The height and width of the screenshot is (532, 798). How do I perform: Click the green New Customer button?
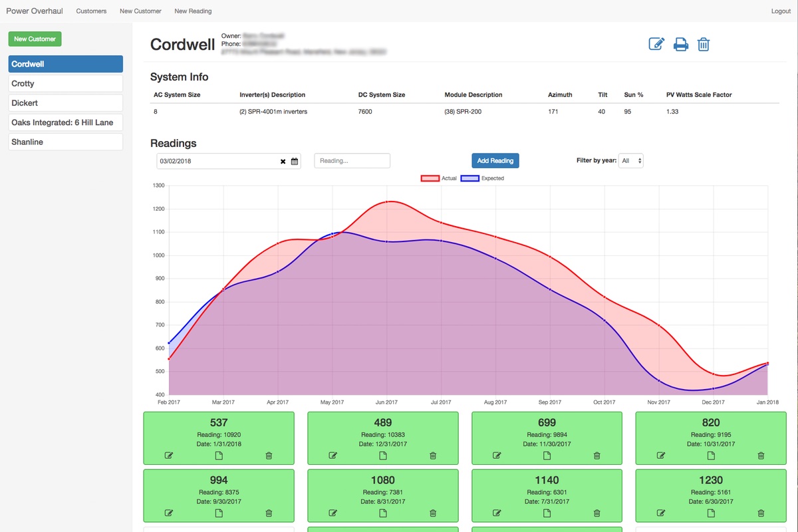tap(35, 39)
